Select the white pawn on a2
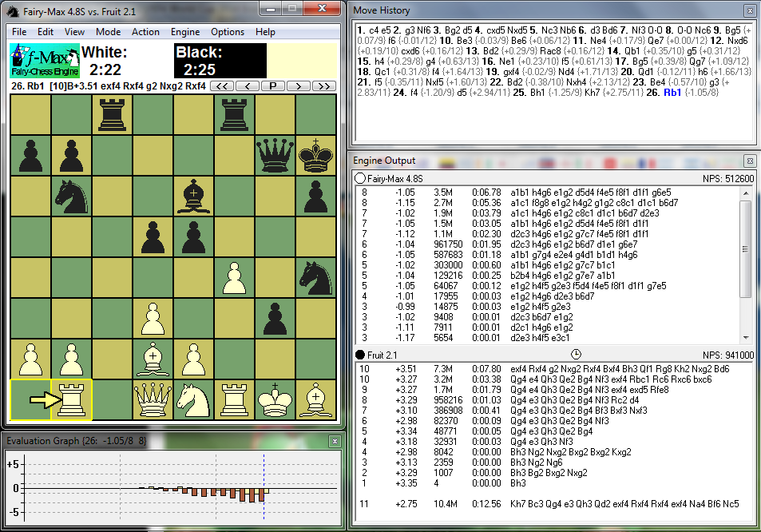Screen dimensions: 761x532 [x=30, y=359]
